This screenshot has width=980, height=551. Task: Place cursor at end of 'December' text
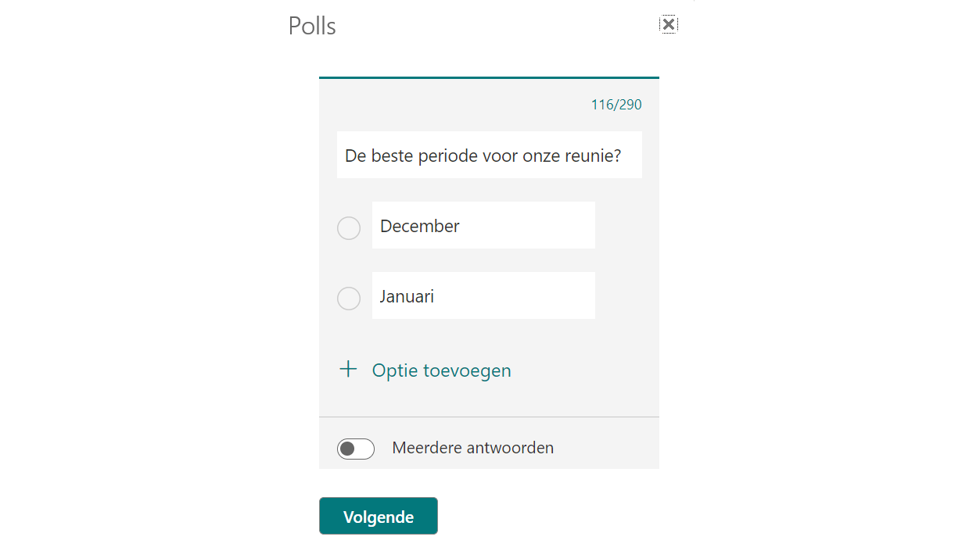pos(461,226)
